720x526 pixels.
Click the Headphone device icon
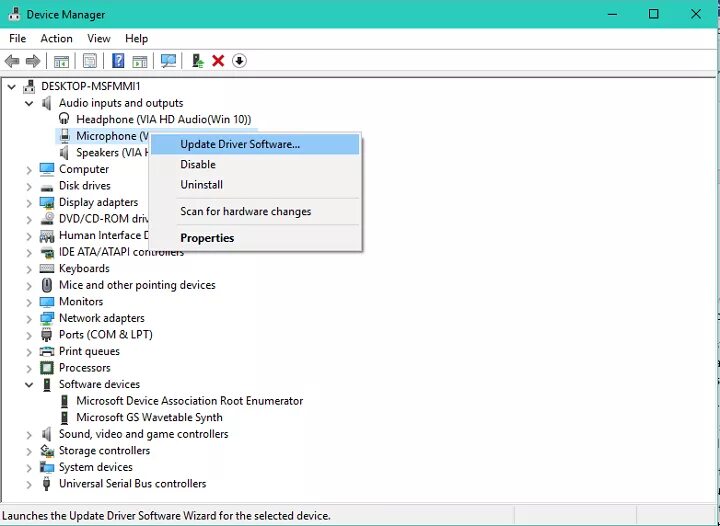pyautogui.click(x=64, y=119)
